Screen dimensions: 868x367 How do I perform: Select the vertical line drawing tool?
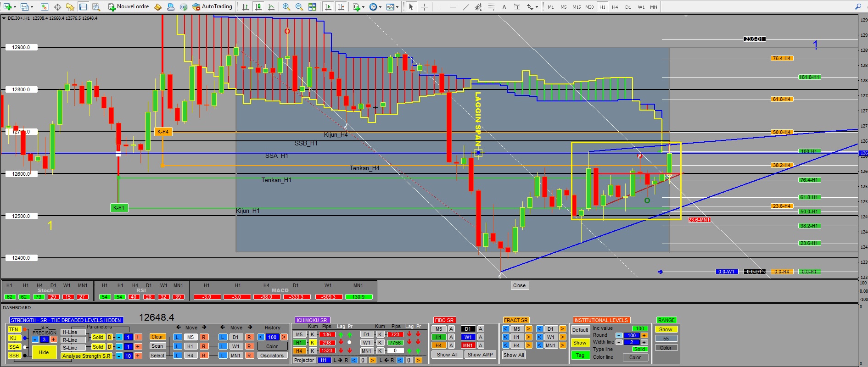(440, 7)
